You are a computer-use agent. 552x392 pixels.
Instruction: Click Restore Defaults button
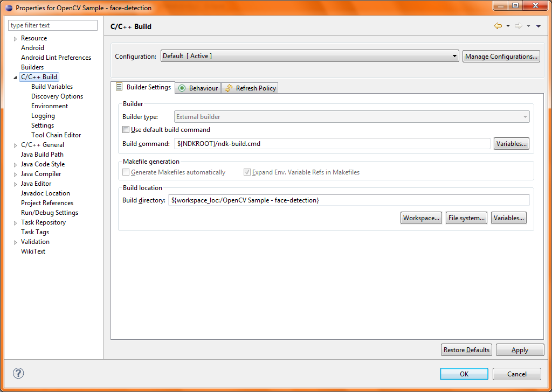tap(466, 350)
